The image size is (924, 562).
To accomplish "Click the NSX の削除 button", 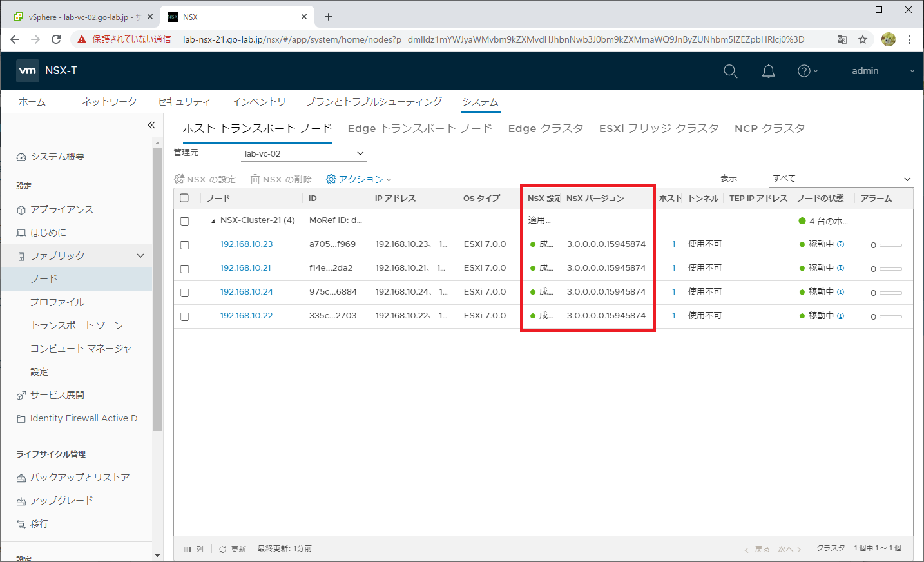I will pos(281,179).
